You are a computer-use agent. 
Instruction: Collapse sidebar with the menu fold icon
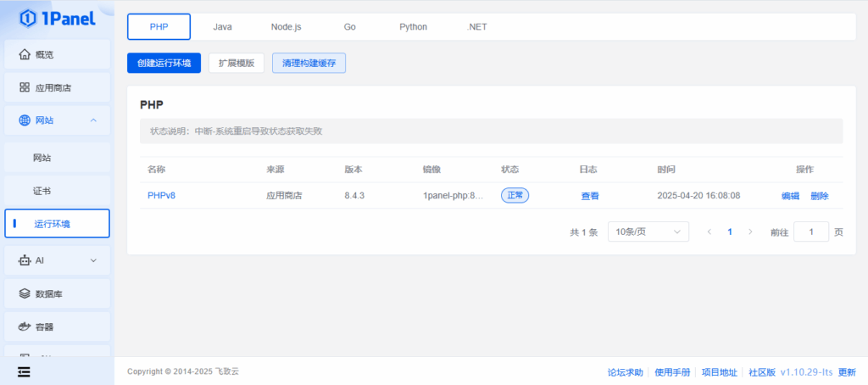click(24, 371)
